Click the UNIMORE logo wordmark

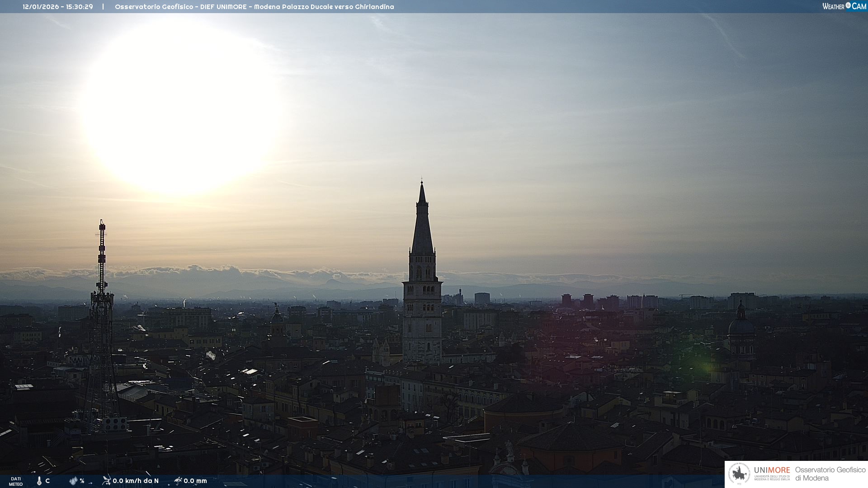772,470
